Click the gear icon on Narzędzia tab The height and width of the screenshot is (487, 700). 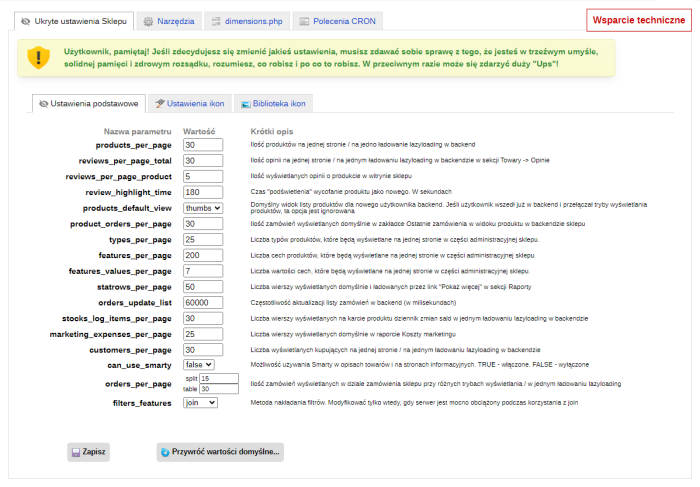[x=148, y=20]
